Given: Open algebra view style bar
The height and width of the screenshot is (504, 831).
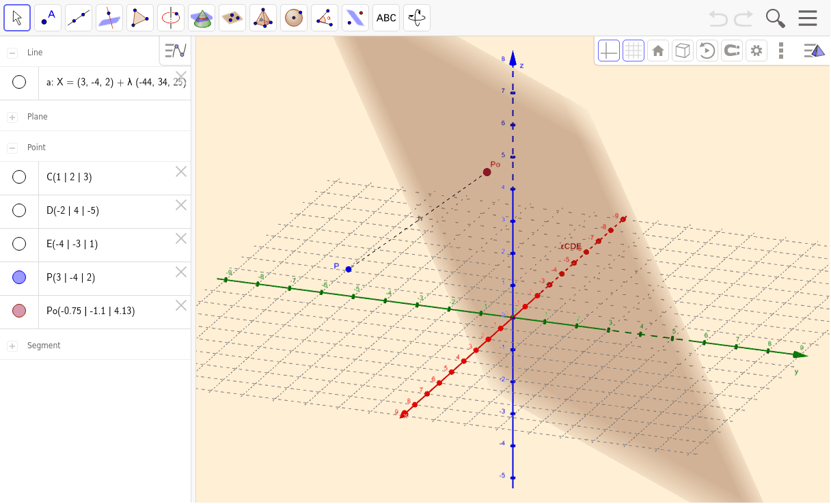Looking at the screenshot, I should pyautogui.click(x=176, y=51).
